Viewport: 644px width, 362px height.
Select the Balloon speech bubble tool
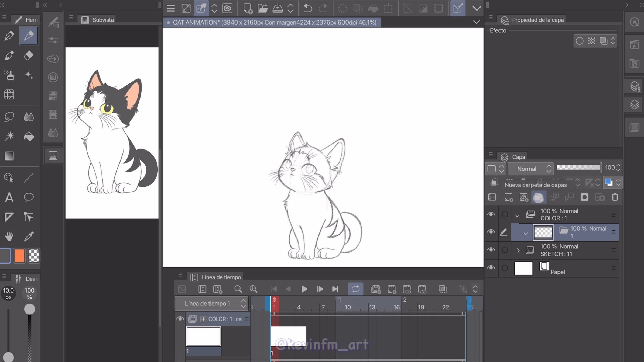(29, 197)
